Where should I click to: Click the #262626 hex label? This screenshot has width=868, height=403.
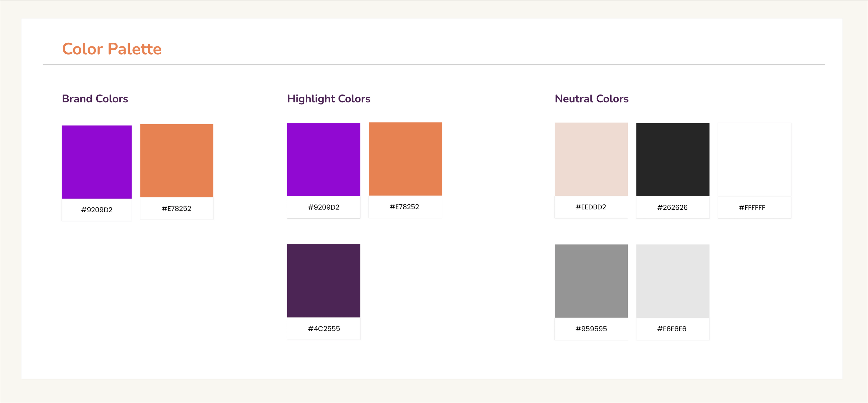coord(672,207)
